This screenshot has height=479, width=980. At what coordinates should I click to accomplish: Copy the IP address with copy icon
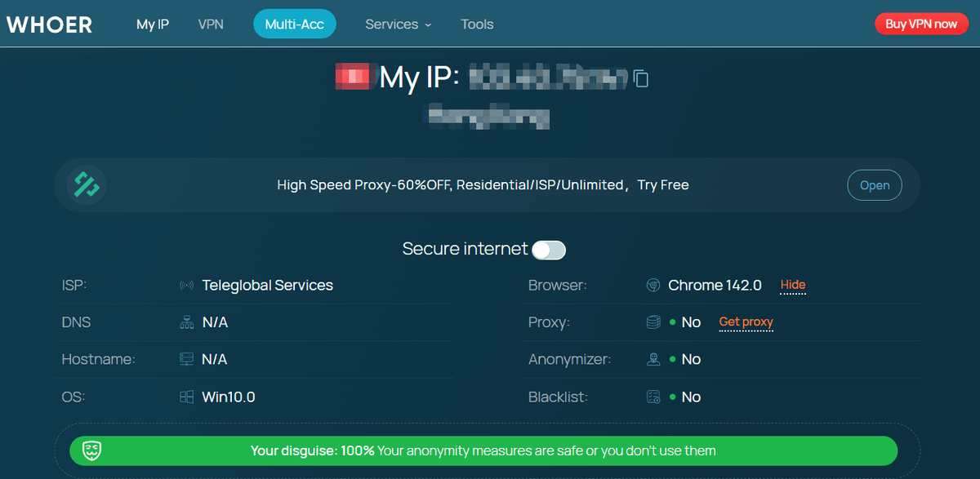(641, 78)
